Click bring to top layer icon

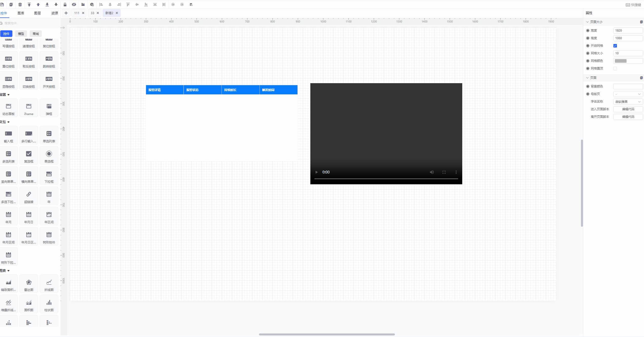[x=29, y=5]
